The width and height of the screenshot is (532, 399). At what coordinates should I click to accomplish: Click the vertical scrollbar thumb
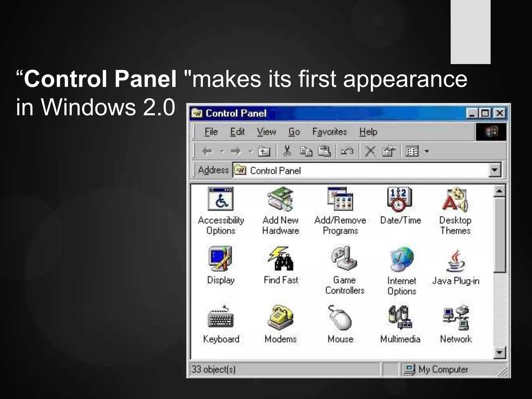tap(500, 235)
